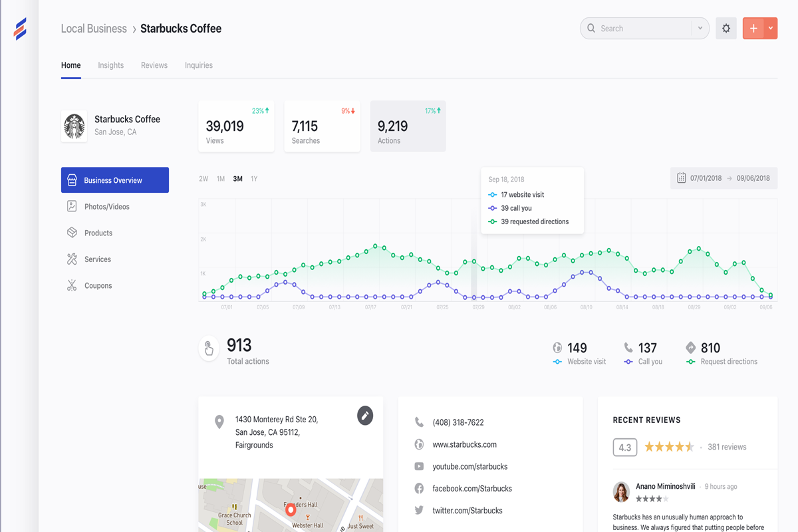Select Business Overview in sidebar
Image resolution: width=798 pixels, height=532 pixels.
[115, 180]
